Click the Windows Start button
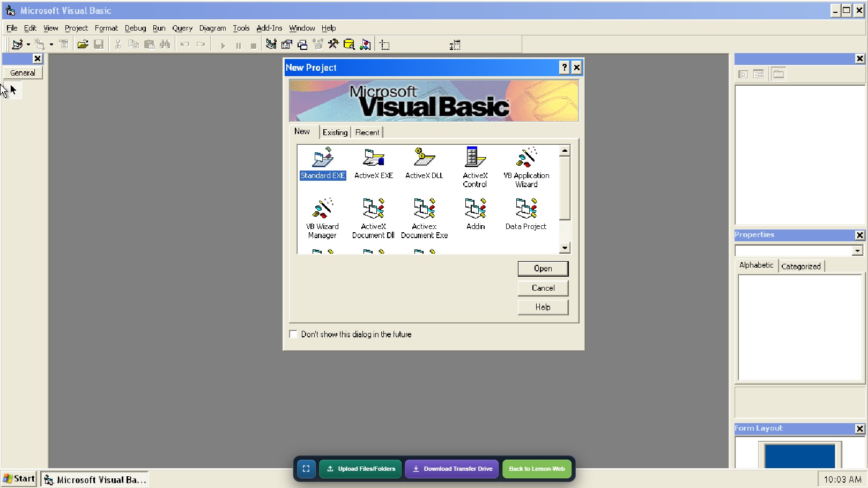Image resolution: width=868 pixels, height=488 pixels. click(19, 479)
